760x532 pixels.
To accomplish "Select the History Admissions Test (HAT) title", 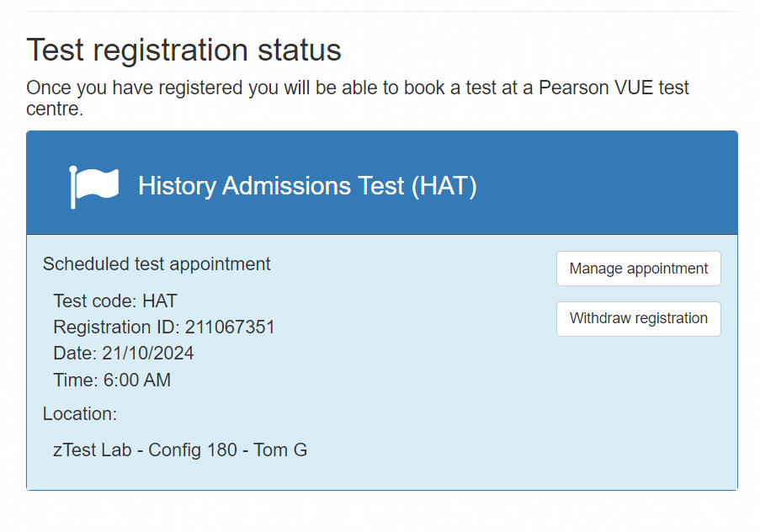I will tap(307, 186).
